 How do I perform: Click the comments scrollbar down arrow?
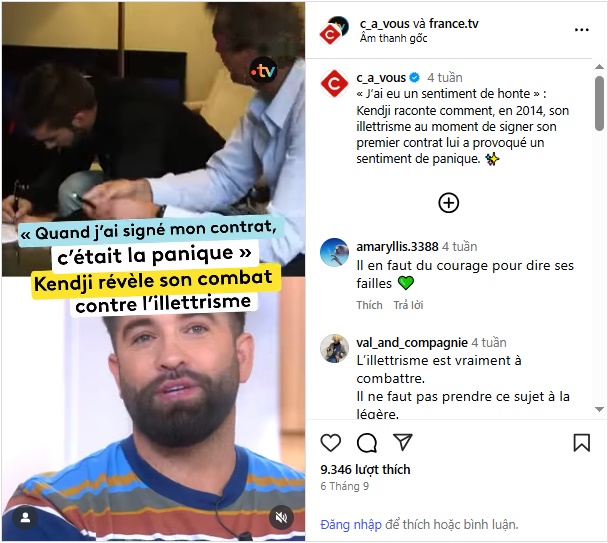tap(599, 410)
